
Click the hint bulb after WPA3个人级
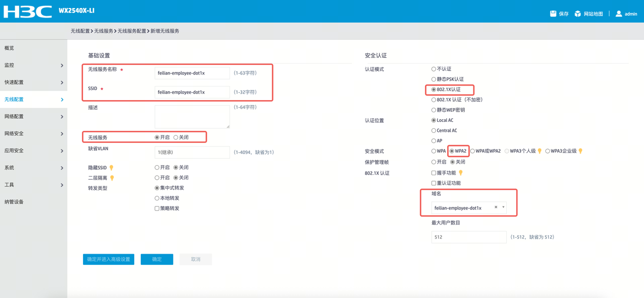click(x=540, y=151)
